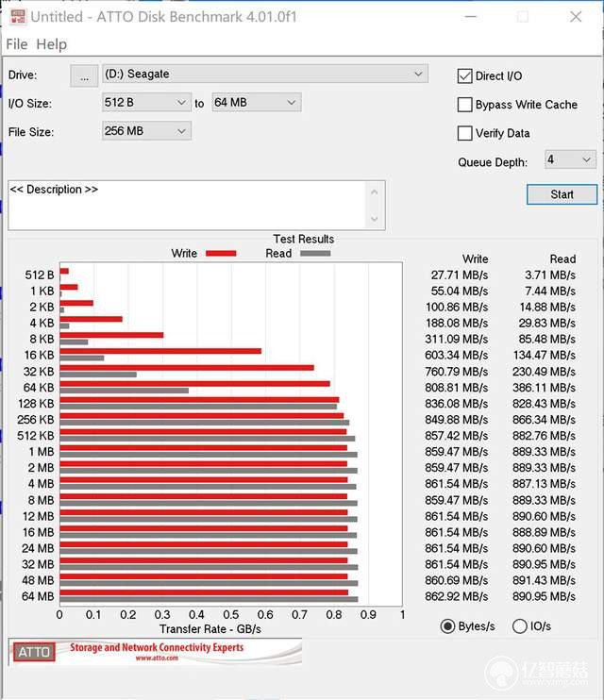Uncheck the Direct I/O checkbox
The height and width of the screenshot is (700, 604).
pos(464,75)
